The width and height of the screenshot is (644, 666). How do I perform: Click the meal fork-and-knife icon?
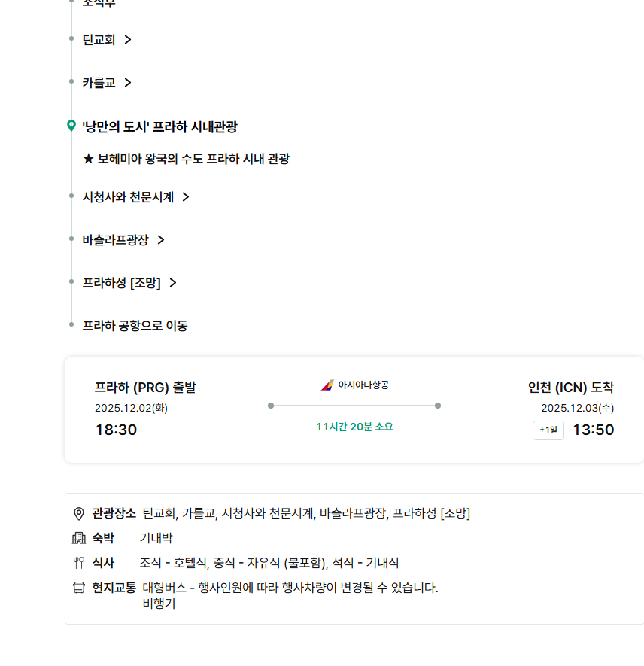coord(79,563)
